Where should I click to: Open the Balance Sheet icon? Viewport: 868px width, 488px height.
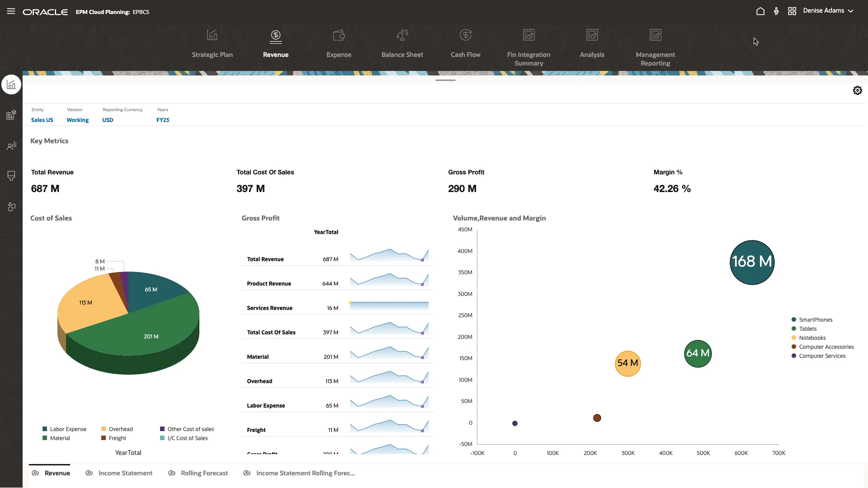(402, 43)
